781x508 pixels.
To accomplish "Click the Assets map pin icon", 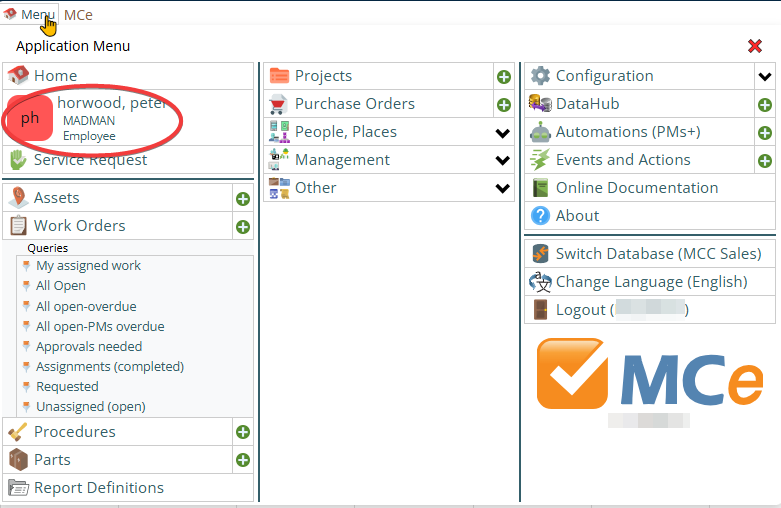I will (x=18, y=198).
